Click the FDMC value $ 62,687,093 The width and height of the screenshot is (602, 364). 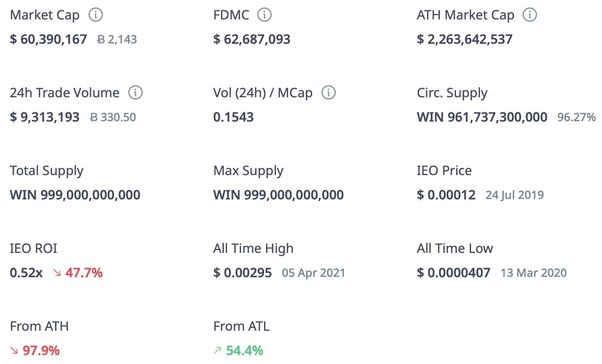pyautogui.click(x=252, y=39)
